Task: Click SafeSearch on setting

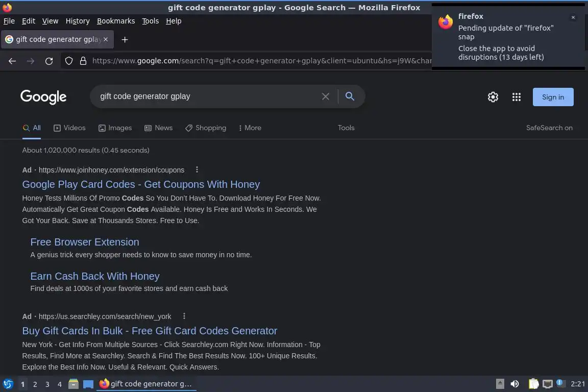Action: pos(549,128)
